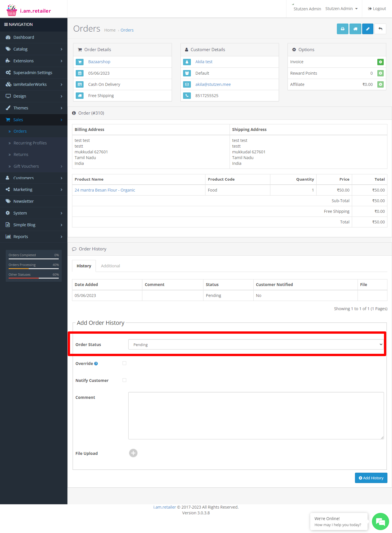Click the Other Statuses progress bar
This screenshot has height=533, width=392.
pos(34,278)
